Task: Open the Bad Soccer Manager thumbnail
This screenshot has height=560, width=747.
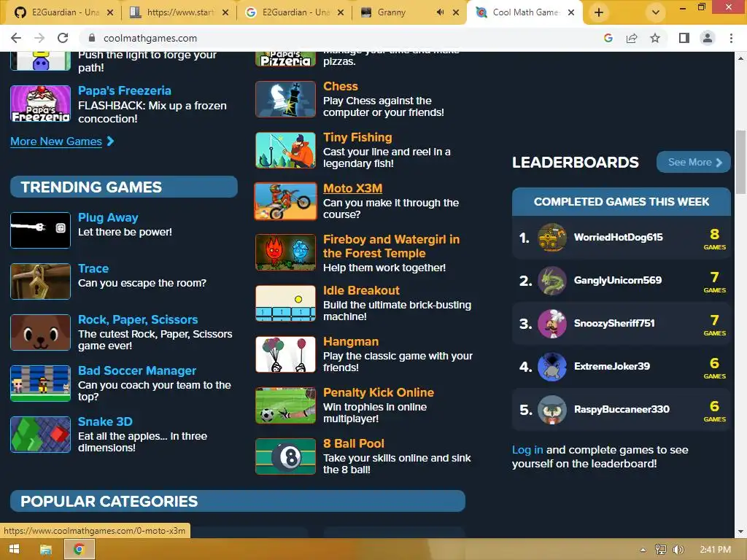Action: [41, 384]
